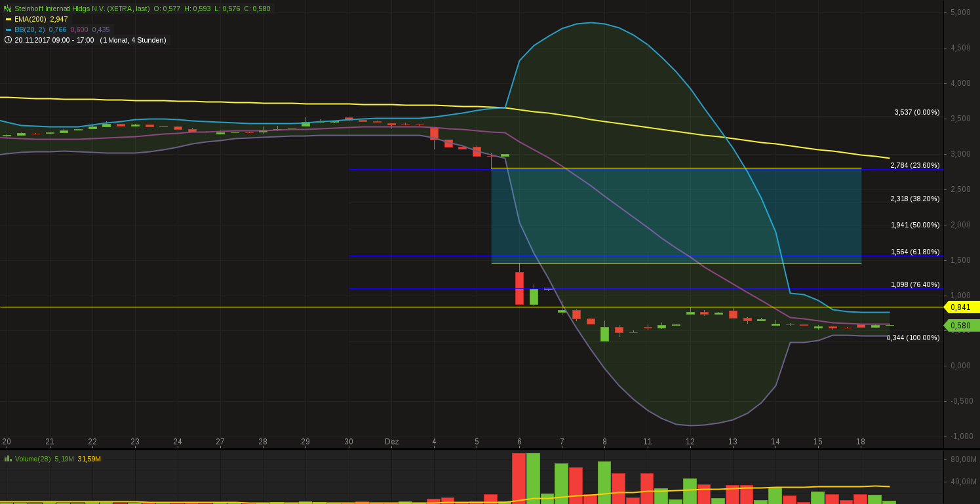This screenshot has width=980, height=504.
Task: Click the candlestick chart type icon in legend
Action: point(7,9)
